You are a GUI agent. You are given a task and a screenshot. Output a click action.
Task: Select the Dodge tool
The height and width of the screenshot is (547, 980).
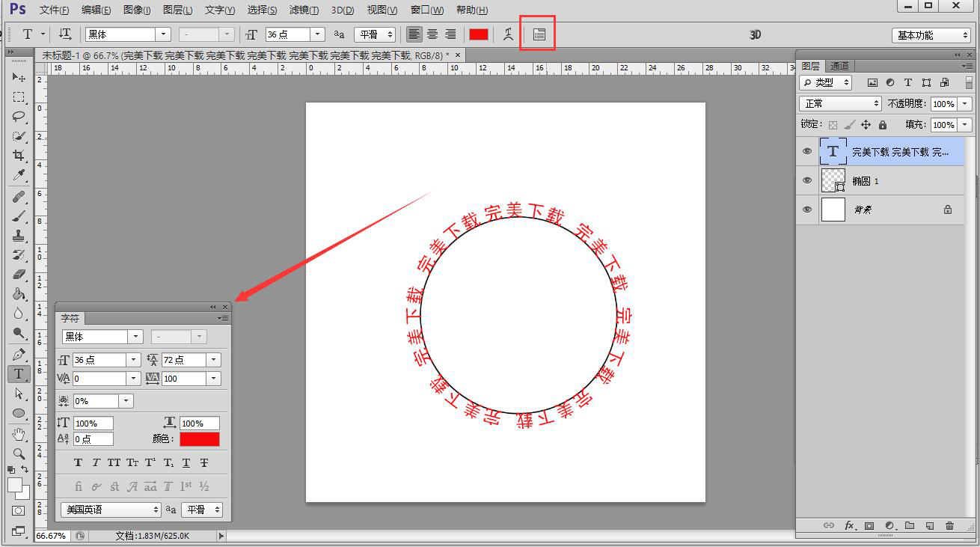(x=19, y=333)
